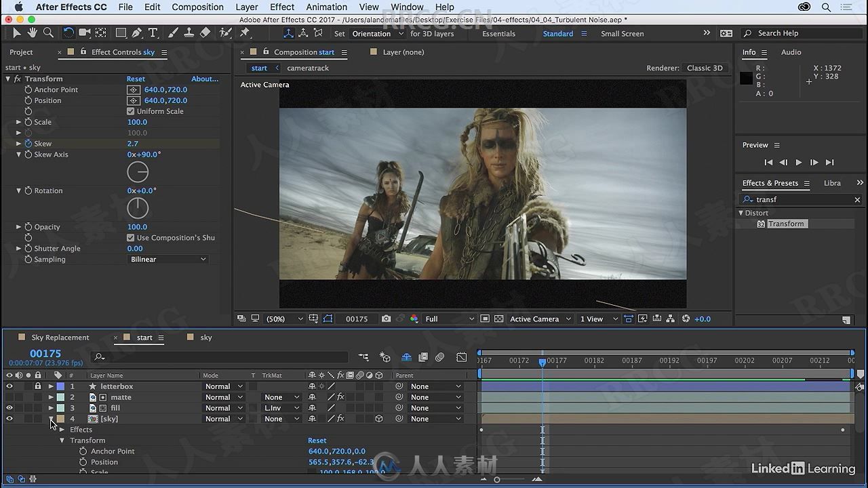
Task: Select the Roto Brush tool
Action: [225, 33]
